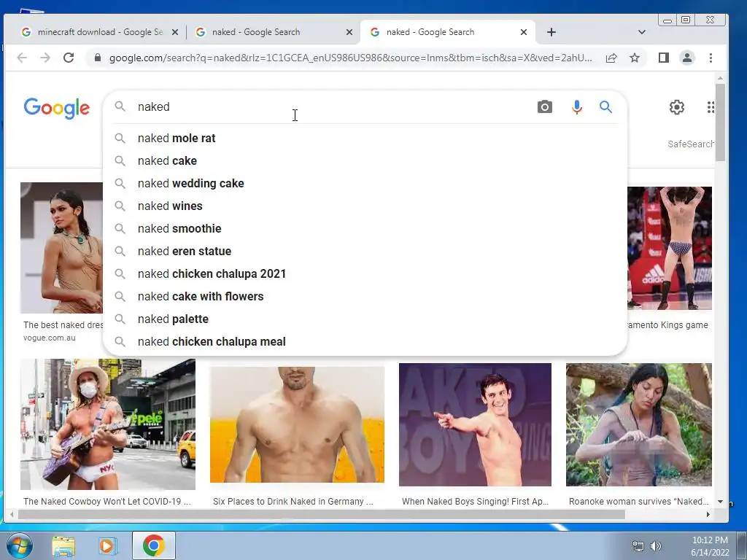Open the Naked Boys Singing thumbnail
This screenshot has width=747, height=560.
[x=475, y=425]
